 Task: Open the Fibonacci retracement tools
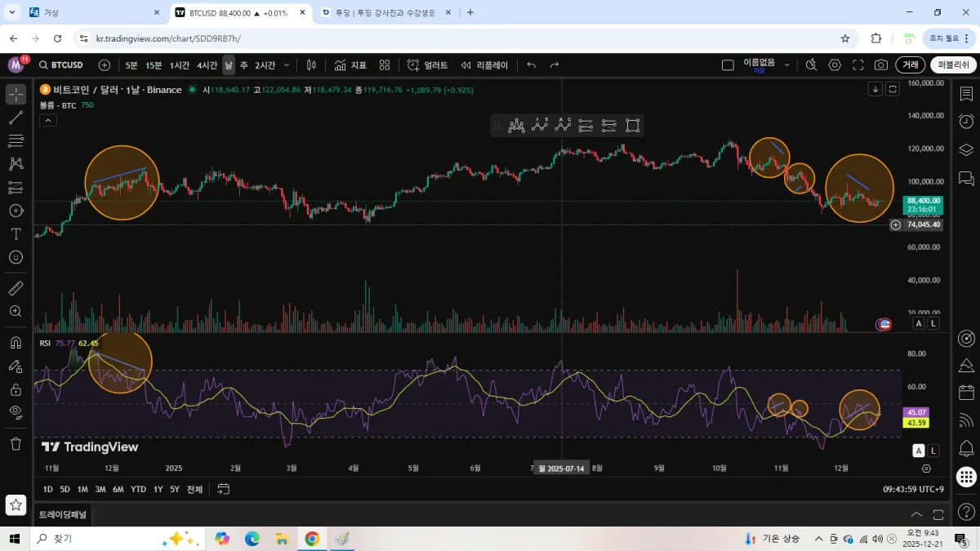[x=16, y=141]
